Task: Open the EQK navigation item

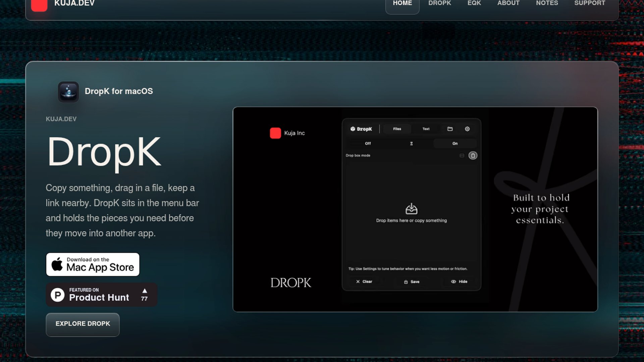Action: click(x=474, y=3)
